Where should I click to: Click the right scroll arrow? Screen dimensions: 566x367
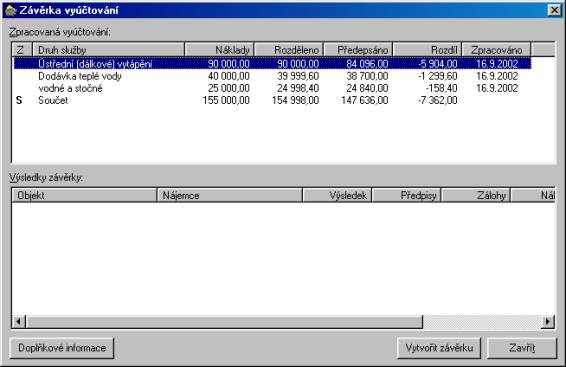tap(548, 322)
